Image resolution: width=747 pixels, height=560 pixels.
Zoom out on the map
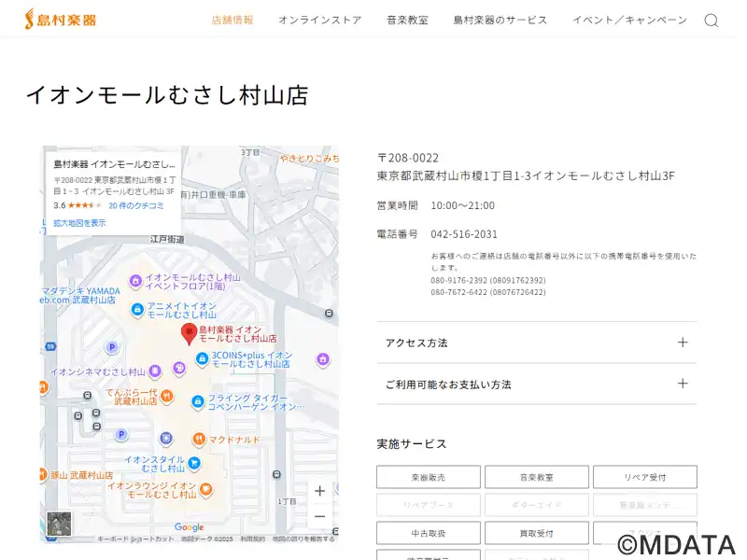click(319, 516)
